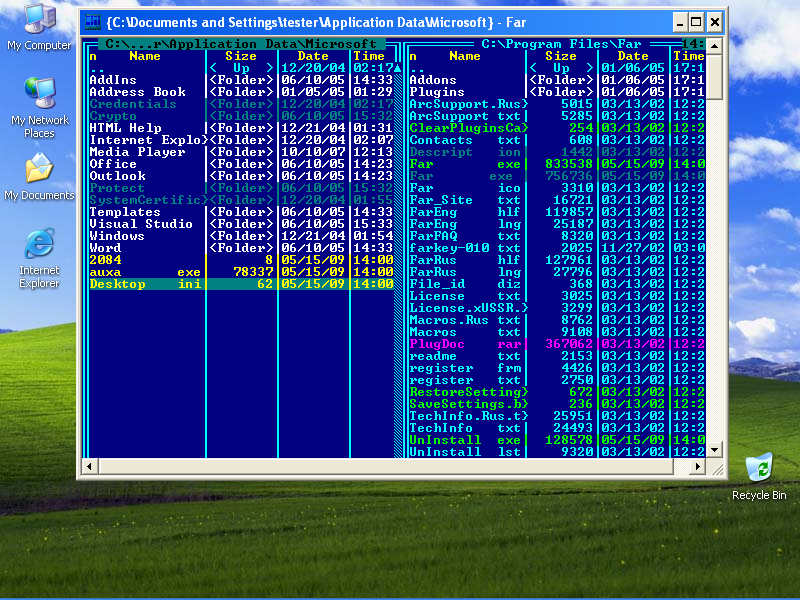Select the Internet Explo folder row
The width and height of the screenshot is (800, 600).
click(x=241, y=140)
